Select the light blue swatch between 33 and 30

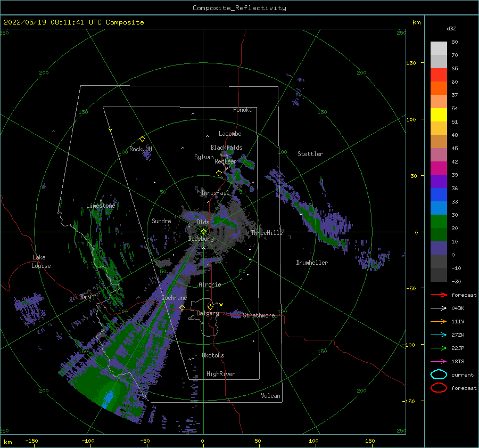click(439, 208)
